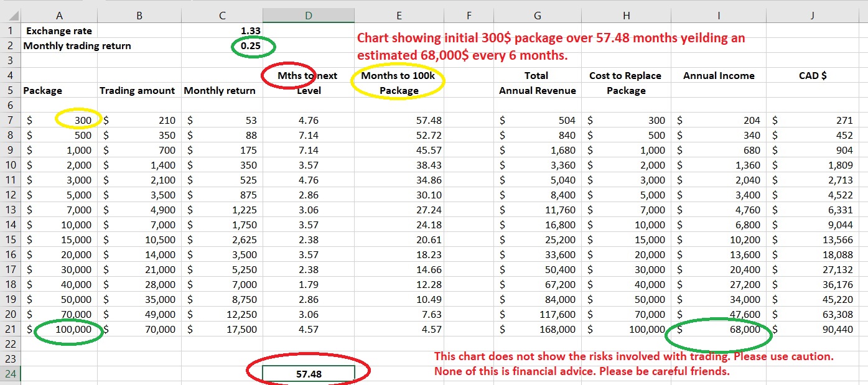Select column A header
This screenshot has height=385, width=868.
[x=58, y=16]
